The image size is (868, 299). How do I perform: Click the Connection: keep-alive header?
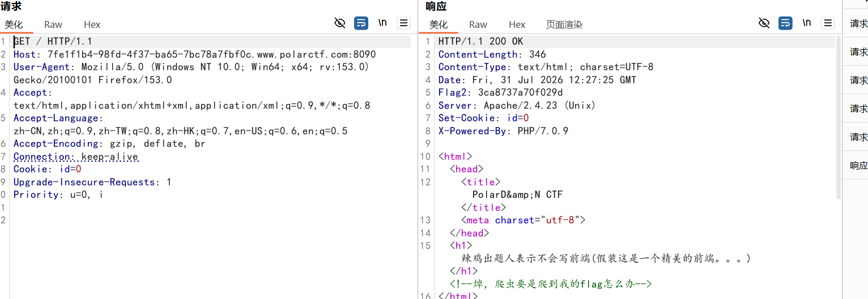75,157
